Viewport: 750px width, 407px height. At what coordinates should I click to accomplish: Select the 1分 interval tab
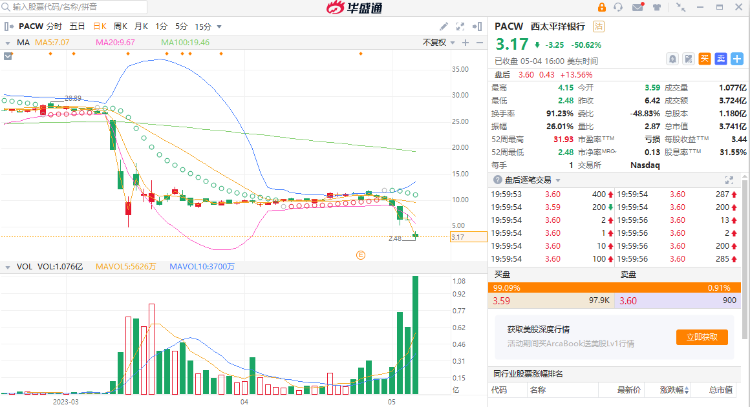pyautogui.click(x=161, y=26)
